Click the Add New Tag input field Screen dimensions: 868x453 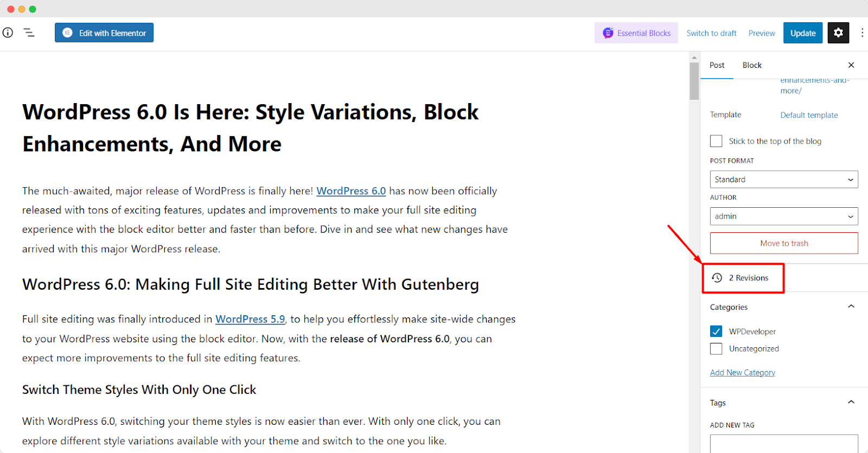(783, 444)
